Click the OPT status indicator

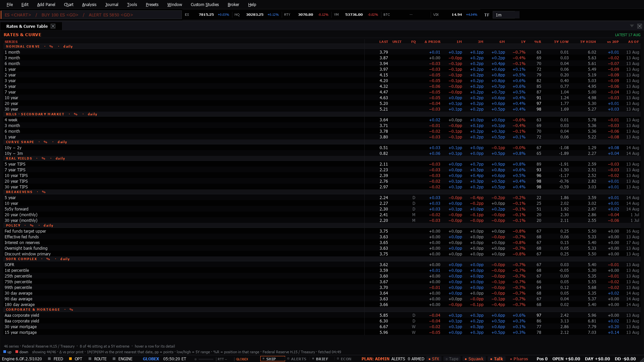coord(75,359)
